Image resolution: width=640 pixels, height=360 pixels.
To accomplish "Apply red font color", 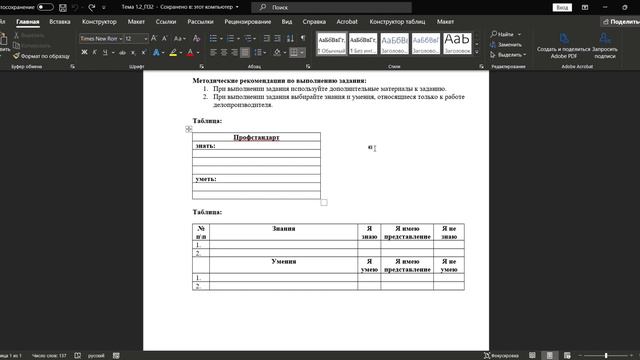I will 190,53.
